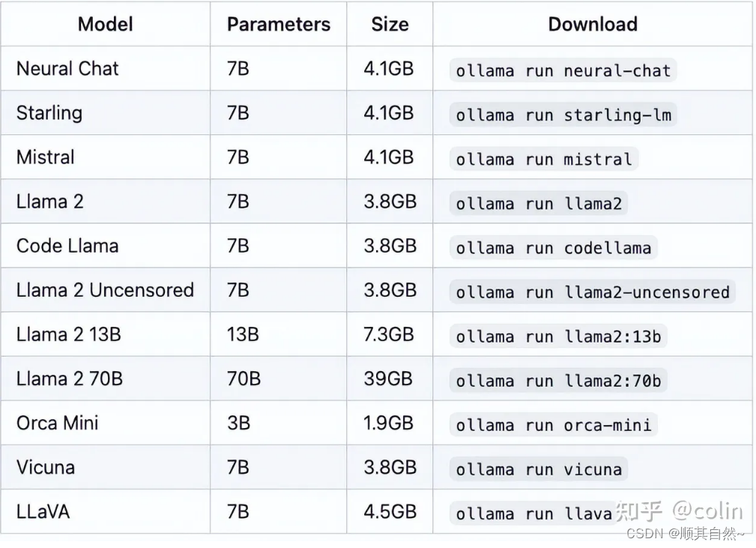Click the 4.5GB size cell
Viewport: 756px width, 548px height.
[x=390, y=512]
